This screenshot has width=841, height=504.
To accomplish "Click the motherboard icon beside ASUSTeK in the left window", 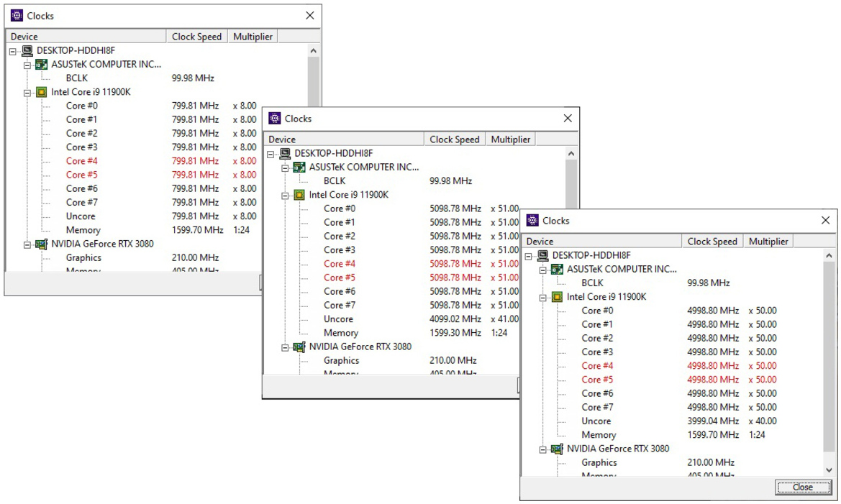I will click(x=41, y=64).
